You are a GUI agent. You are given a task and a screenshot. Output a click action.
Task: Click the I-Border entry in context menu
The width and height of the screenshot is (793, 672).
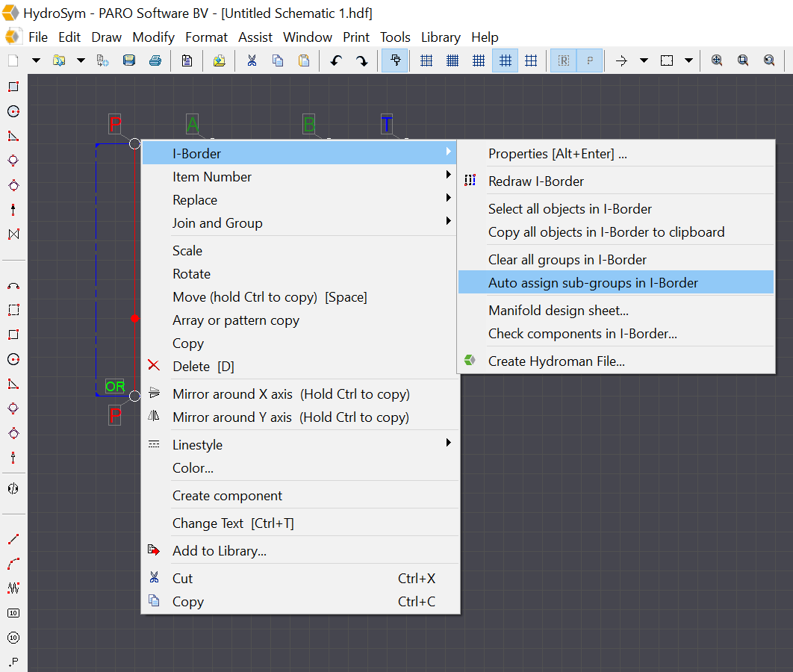[x=300, y=153]
